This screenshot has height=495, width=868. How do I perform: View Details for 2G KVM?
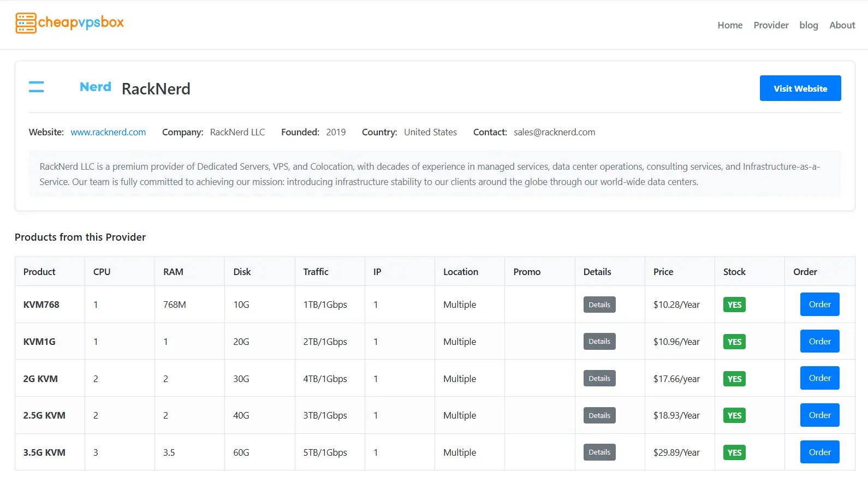pyautogui.click(x=599, y=378)
